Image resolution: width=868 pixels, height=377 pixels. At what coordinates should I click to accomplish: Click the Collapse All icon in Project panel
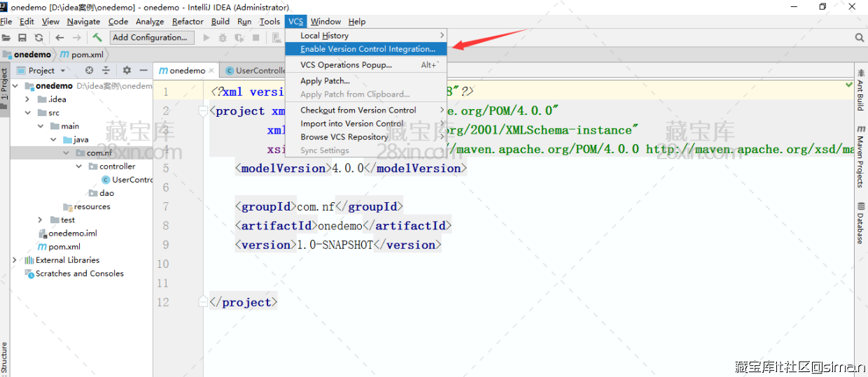click(106, 71)
